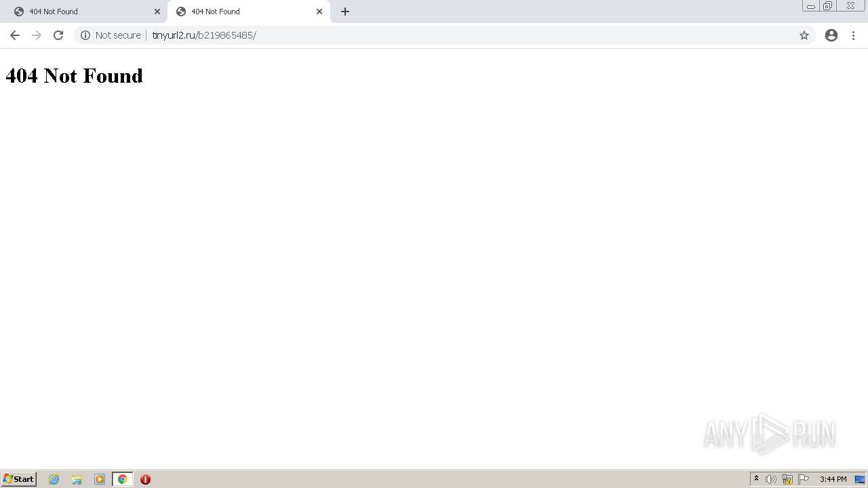Bookmark this page with the star

tap(804, 35)
